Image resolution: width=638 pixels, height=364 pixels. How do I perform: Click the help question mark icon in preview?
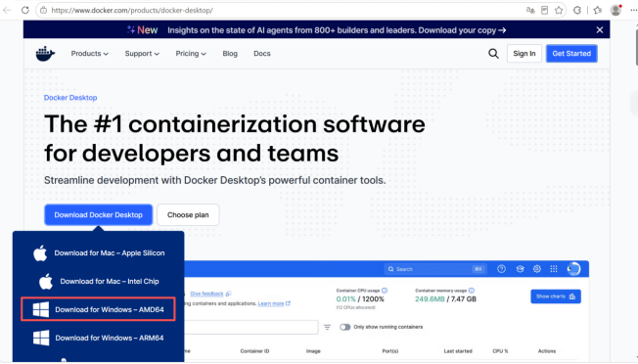[501, 269]
